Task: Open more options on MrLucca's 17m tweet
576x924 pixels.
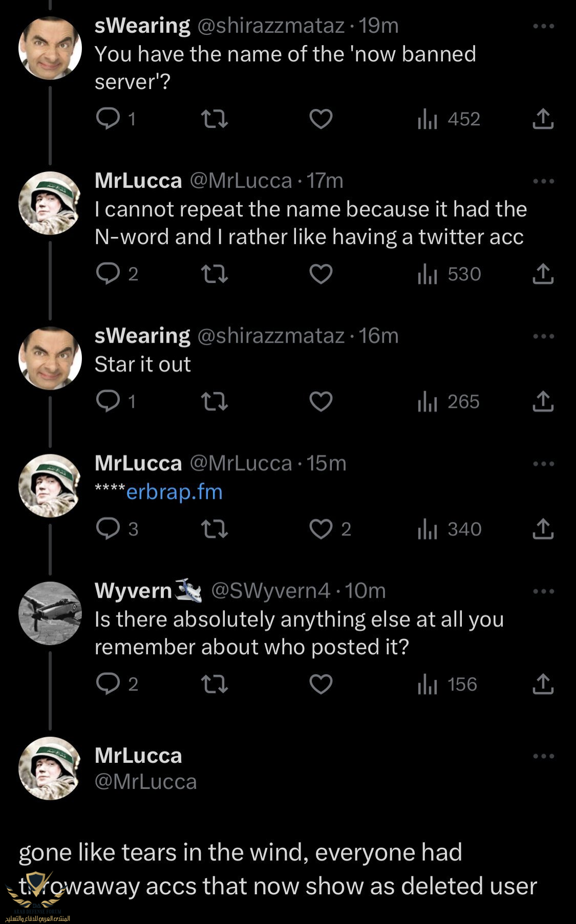Action: click(x=543, y=181)
